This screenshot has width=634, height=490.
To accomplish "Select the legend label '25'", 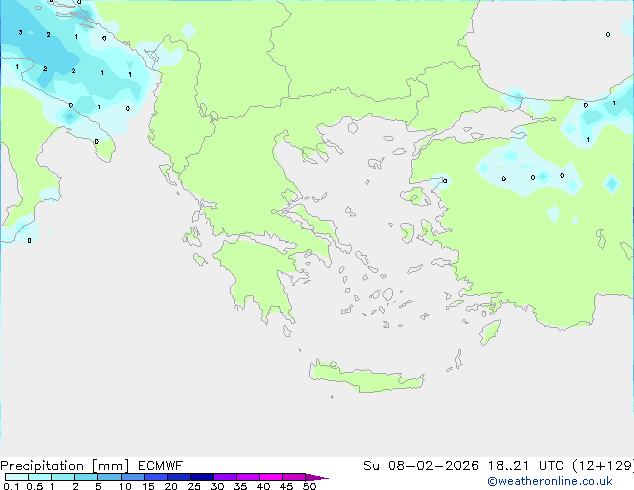I will click(x=194, y=486).
